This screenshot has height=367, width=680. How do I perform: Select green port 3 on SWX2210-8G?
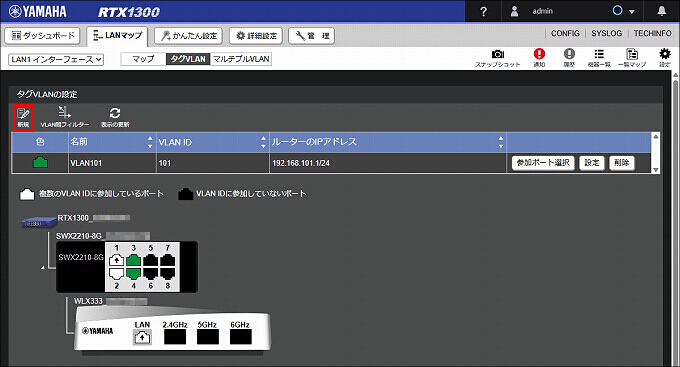tap(134, 260)
